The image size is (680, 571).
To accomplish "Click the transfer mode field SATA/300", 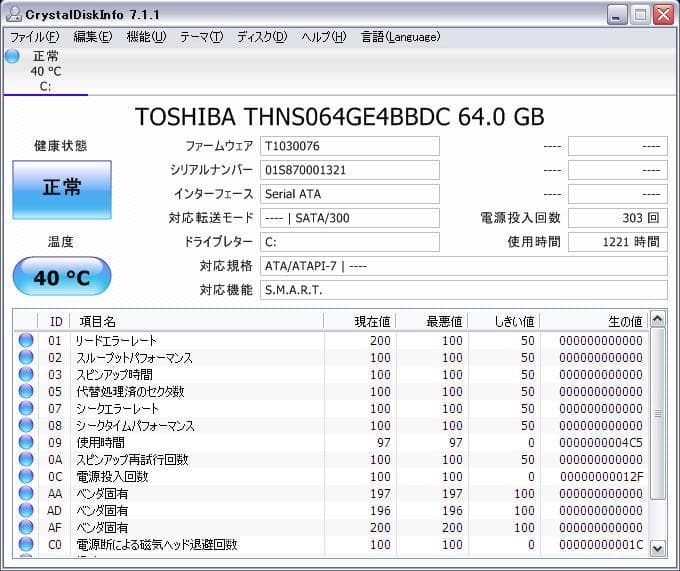I will click(x=350, y=218).
